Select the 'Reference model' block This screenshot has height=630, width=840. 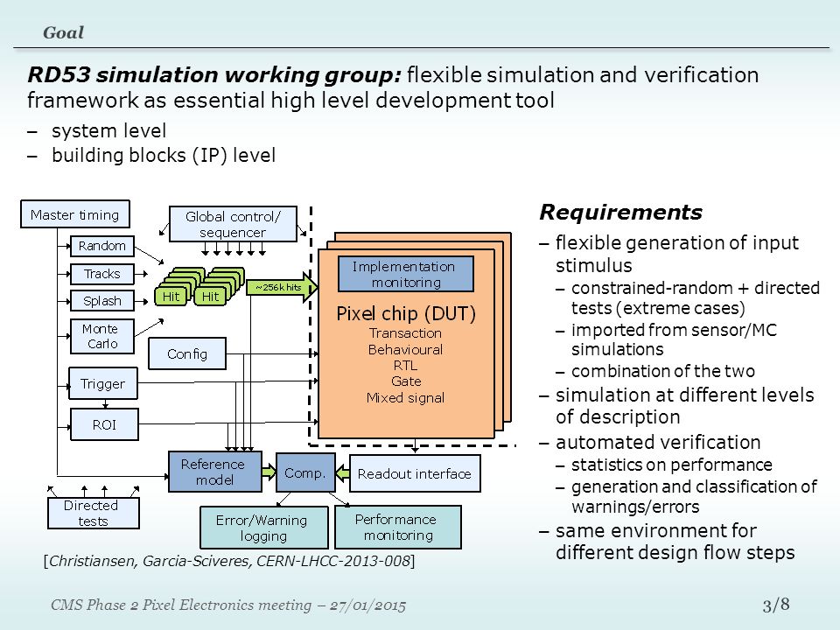point(215,472)
